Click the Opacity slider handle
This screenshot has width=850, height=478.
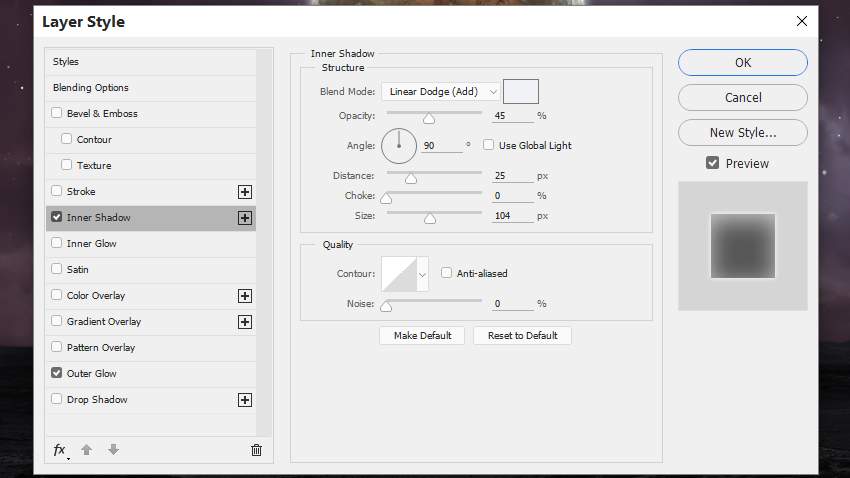(x=429, y=118)
